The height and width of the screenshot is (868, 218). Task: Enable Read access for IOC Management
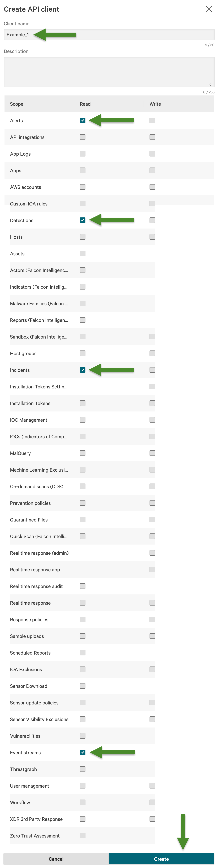pos(82,419)
